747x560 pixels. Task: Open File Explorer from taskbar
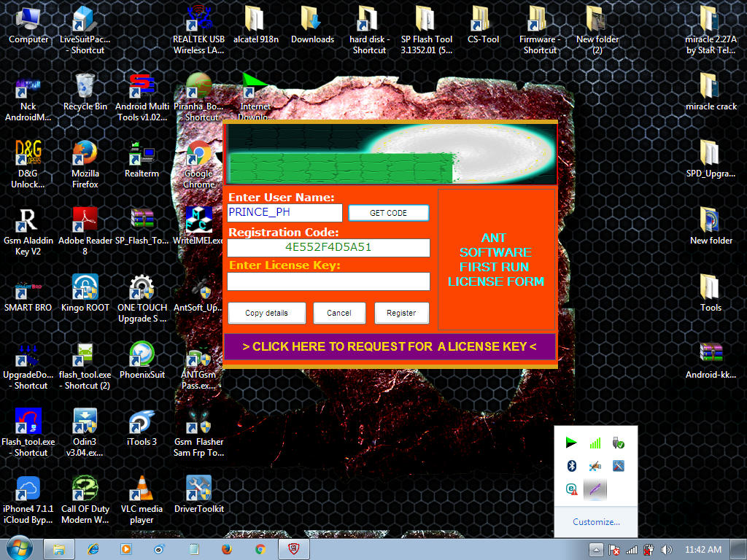pos(59,549)
